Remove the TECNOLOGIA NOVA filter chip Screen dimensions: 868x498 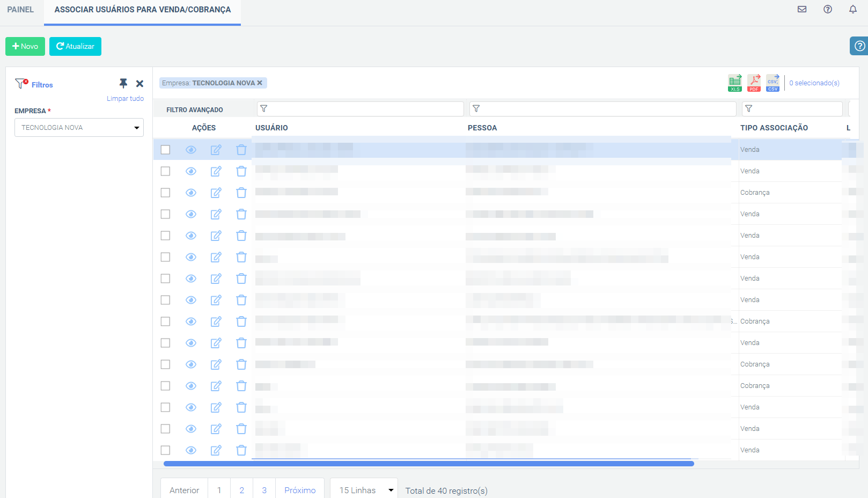(x=260, y=83)
